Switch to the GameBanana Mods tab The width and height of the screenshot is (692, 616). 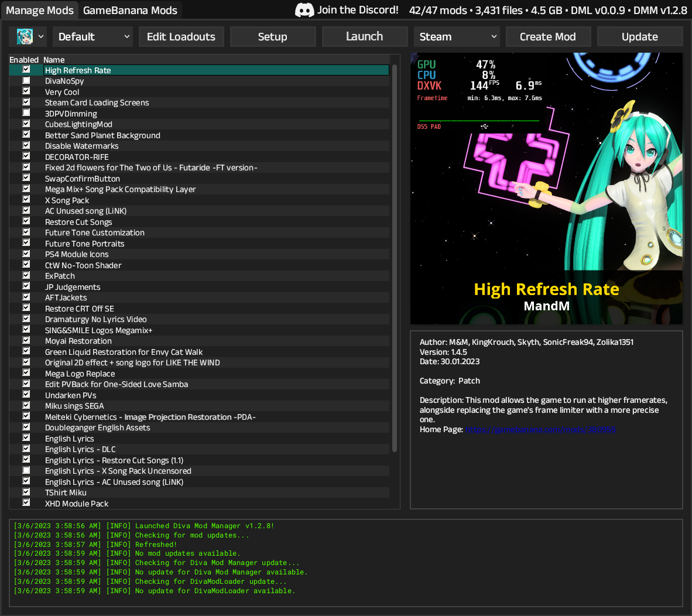(130, 10)
